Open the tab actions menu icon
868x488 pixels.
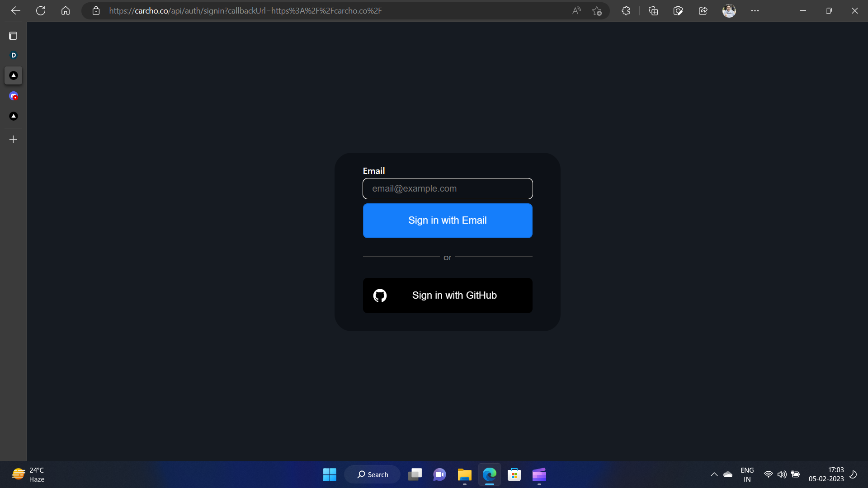[13, 36]
